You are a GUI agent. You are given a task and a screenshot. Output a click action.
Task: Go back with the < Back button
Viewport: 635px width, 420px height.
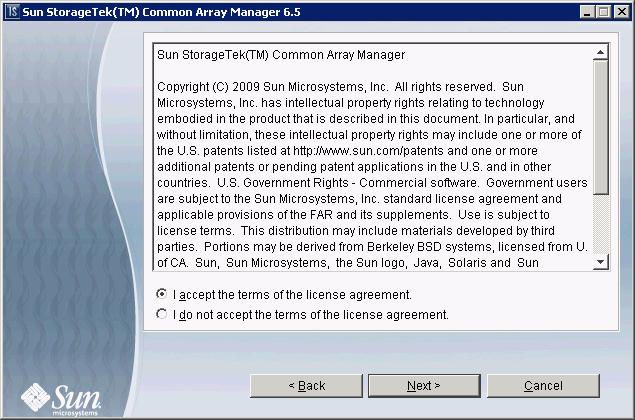click(x=306, y=386)
